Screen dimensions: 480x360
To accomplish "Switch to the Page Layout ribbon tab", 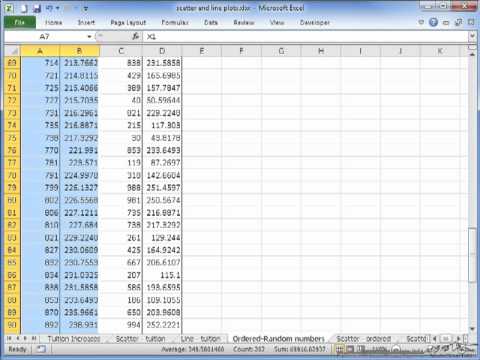I will tap(128, 22).
